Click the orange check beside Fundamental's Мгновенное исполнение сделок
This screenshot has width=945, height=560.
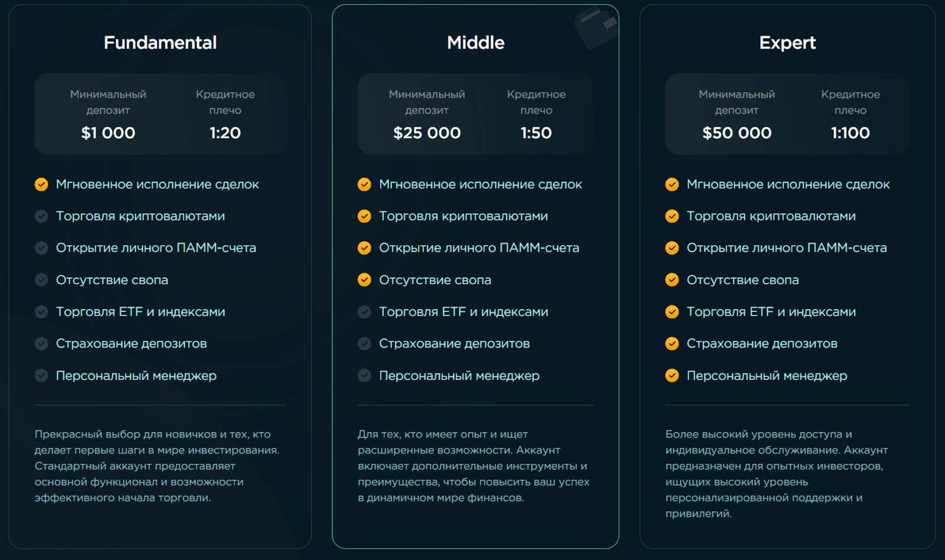41,184
